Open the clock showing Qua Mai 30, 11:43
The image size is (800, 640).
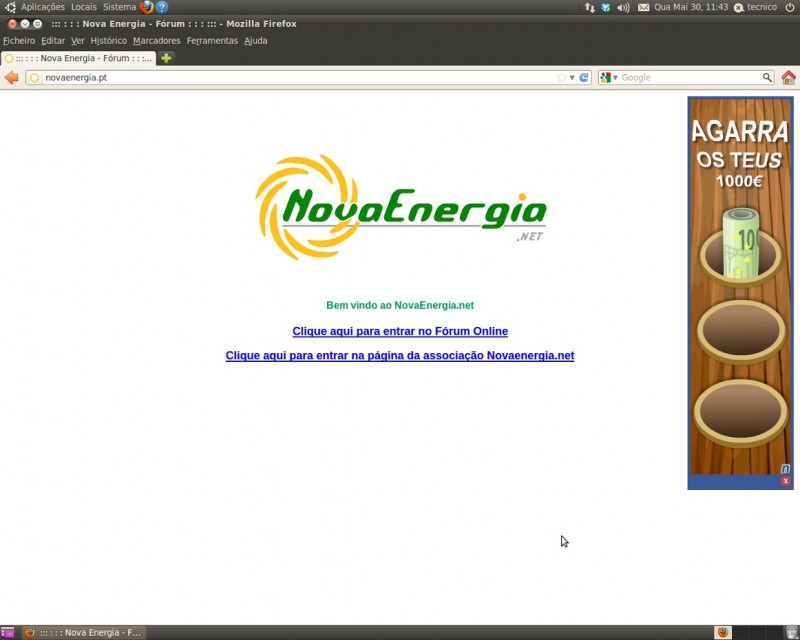[691, 7]
